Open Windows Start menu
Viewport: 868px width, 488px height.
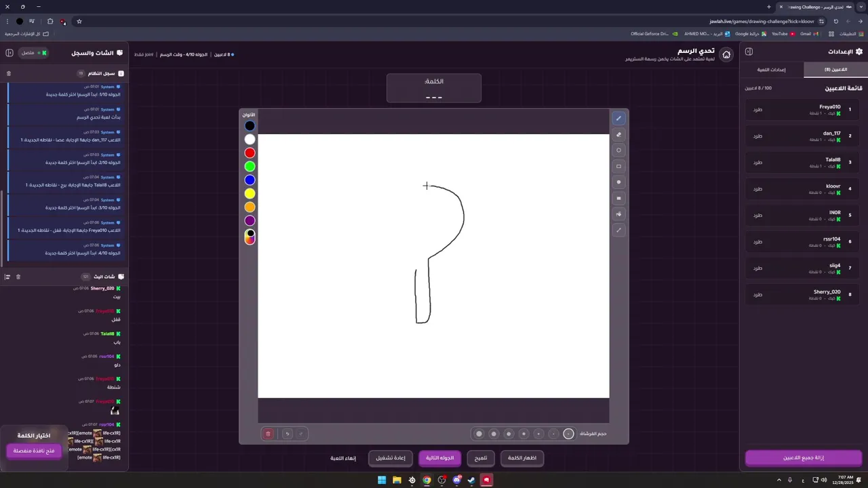[382, 480]
